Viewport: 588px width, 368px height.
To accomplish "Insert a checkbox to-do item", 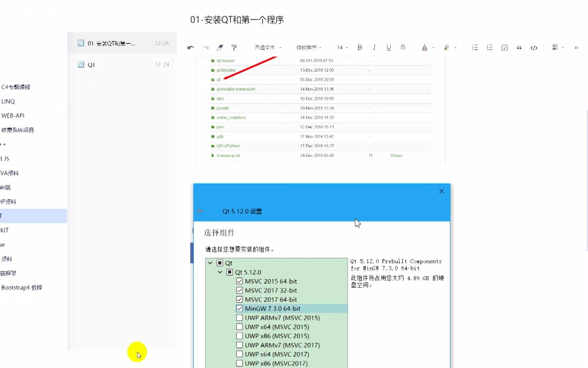I will pos(505,48).
